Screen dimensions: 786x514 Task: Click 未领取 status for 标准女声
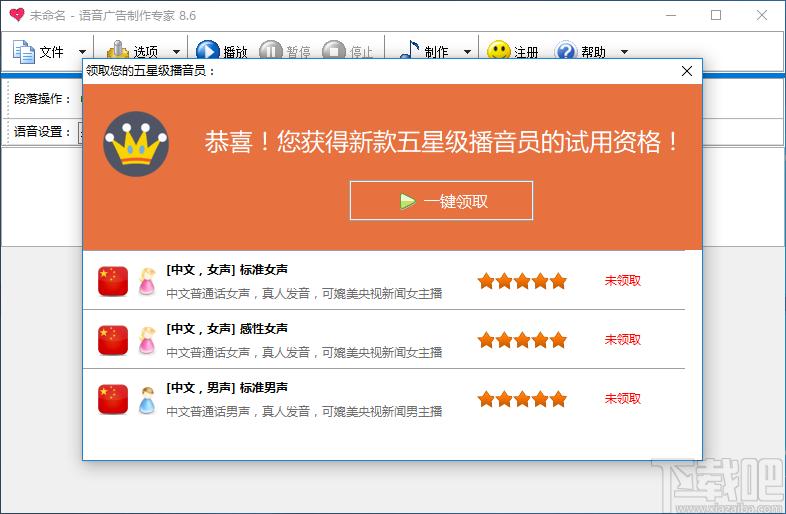click(x=623, y=280)
